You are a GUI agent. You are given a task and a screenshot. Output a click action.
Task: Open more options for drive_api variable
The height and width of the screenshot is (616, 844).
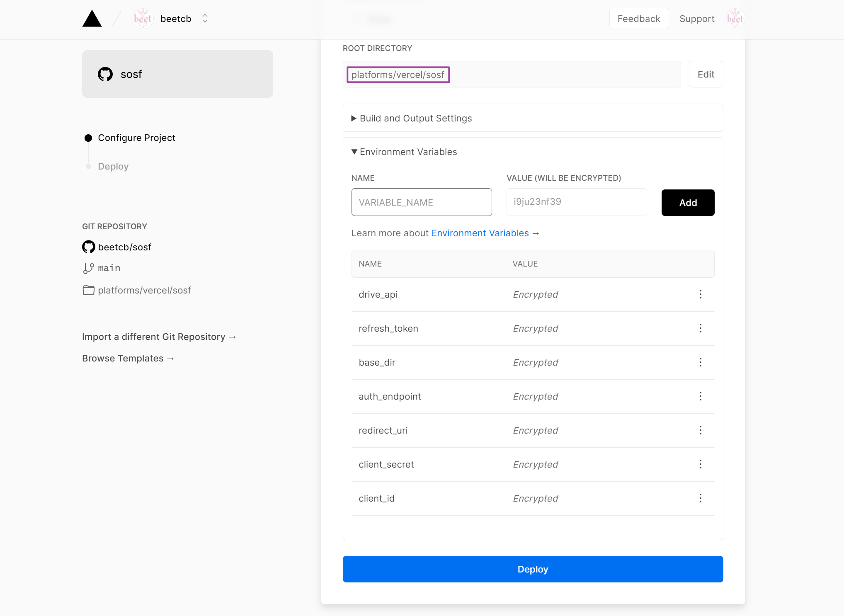pos(700,294)
